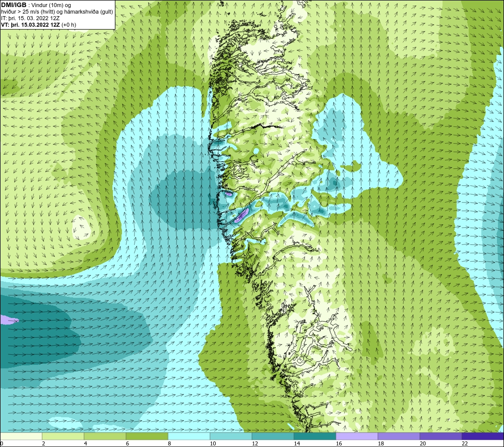Click the legend tick label '2'
This screenshot has width=504, height=447.
point(43,444)
